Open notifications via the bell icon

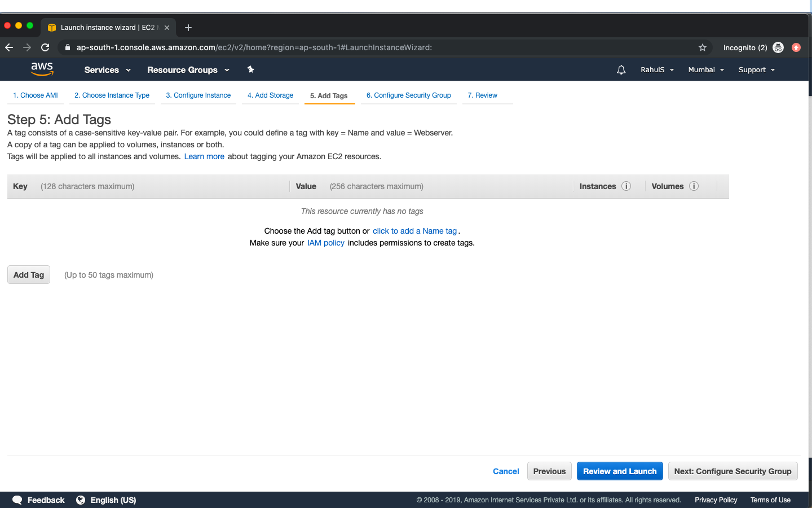point(621,69)
